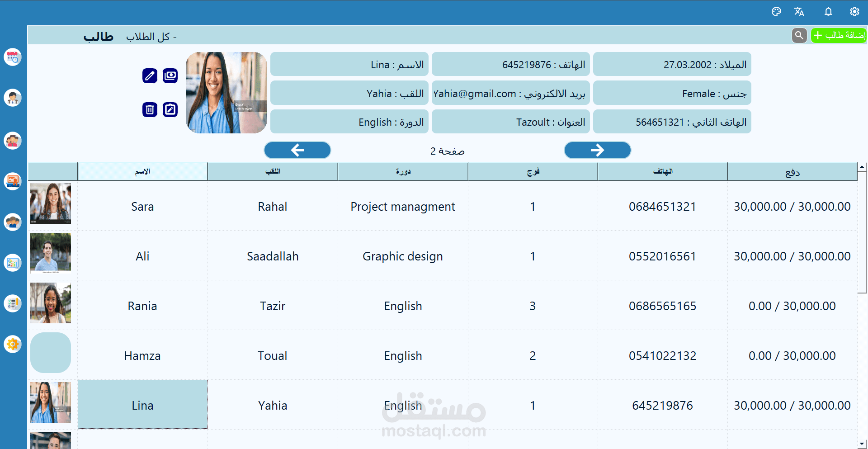868x449 pixels.
Task: Sort by the دفع column header
Action: pos(793,172)
